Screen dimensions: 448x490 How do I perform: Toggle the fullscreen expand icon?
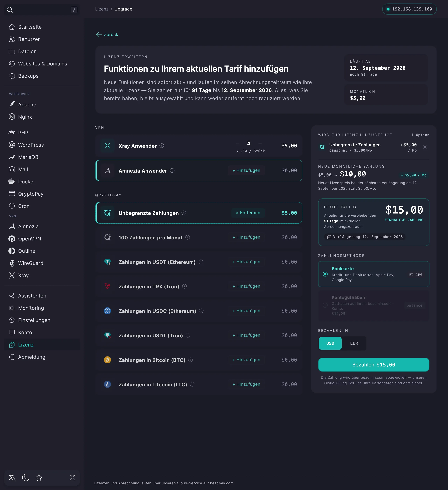(72, 478)
